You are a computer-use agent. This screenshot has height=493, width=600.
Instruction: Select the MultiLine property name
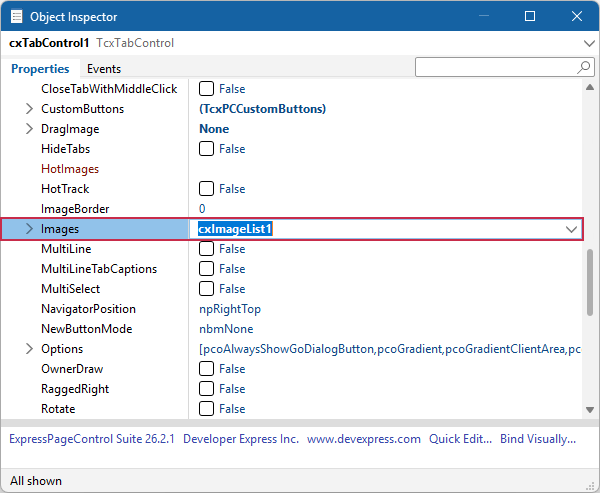tap(66, 249)
